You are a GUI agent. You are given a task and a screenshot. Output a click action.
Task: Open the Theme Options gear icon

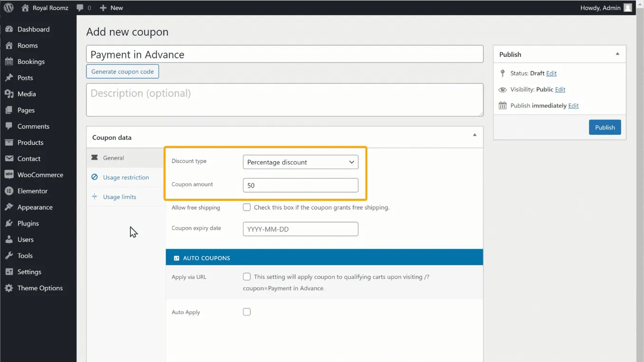click(9, 288)
